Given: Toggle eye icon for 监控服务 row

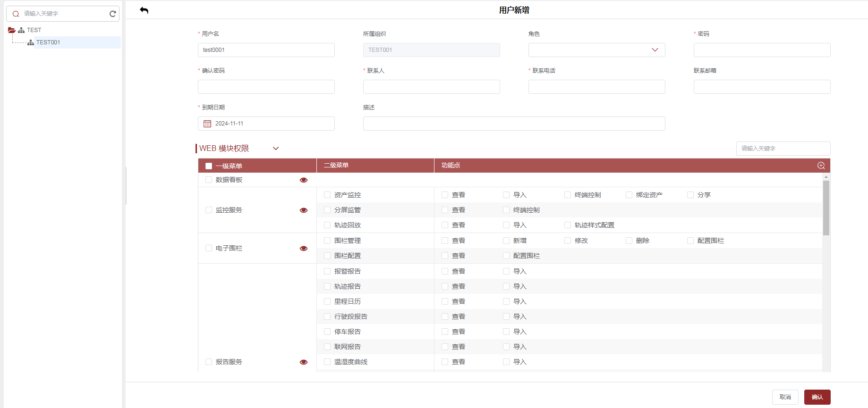Looking at the screenshot, I should click(x=303, y=210).
